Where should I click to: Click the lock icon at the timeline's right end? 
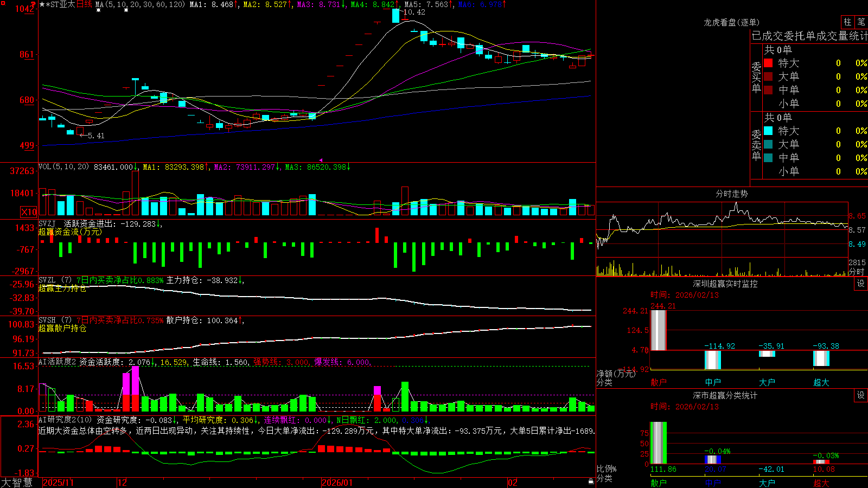pyautogui.click(x=591, y=481)
